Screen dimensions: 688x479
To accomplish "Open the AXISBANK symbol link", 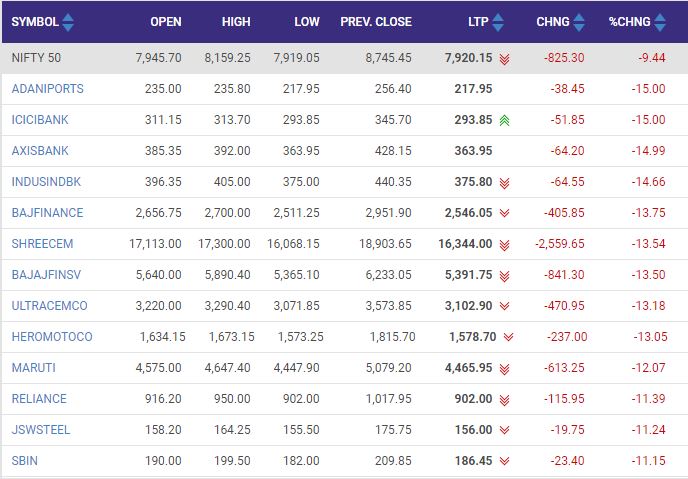I will click(x=40, y=151).
